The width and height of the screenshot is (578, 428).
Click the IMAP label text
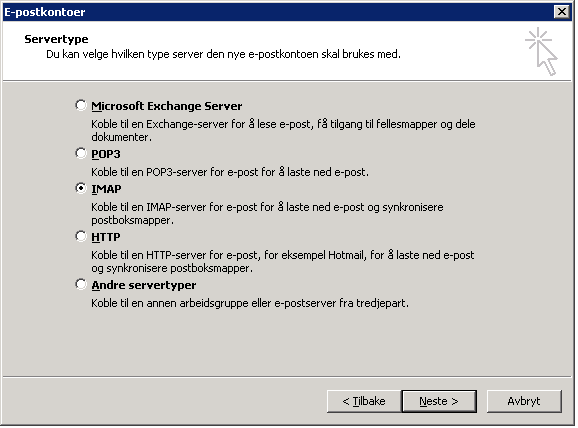[x=106, y=189]
